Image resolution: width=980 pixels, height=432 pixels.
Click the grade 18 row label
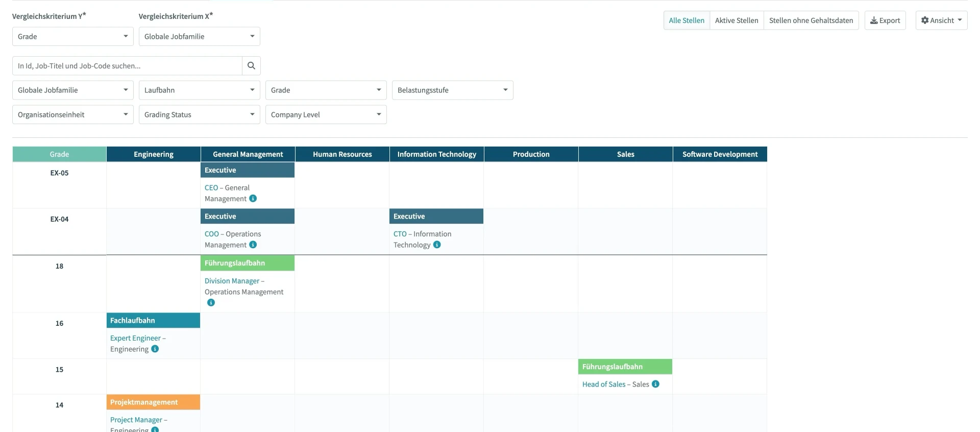pos(59,266)
